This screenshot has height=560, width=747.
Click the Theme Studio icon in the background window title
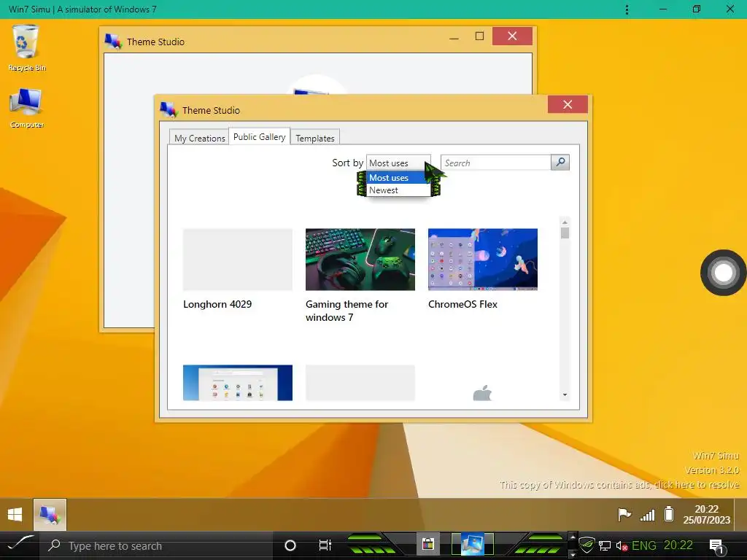coord(113,42)
